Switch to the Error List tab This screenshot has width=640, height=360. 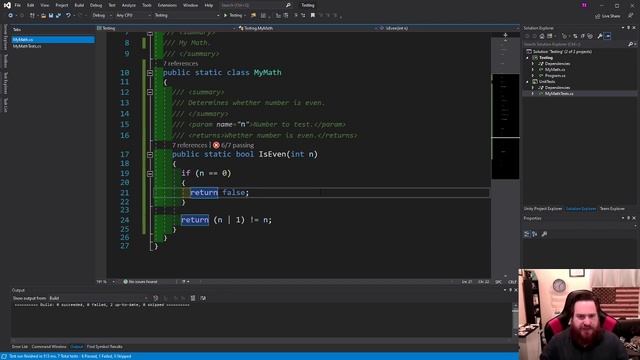click(x=20, y=347)
